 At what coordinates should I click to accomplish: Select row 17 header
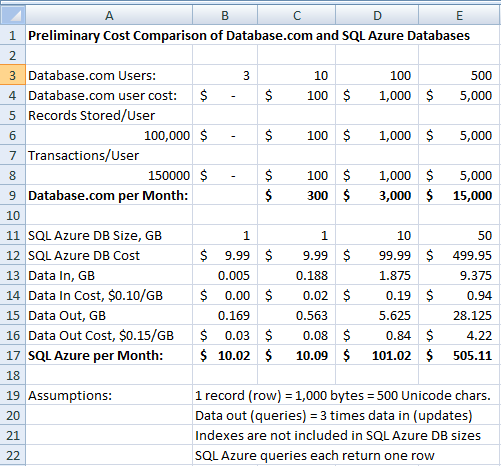tap(13, 355)
